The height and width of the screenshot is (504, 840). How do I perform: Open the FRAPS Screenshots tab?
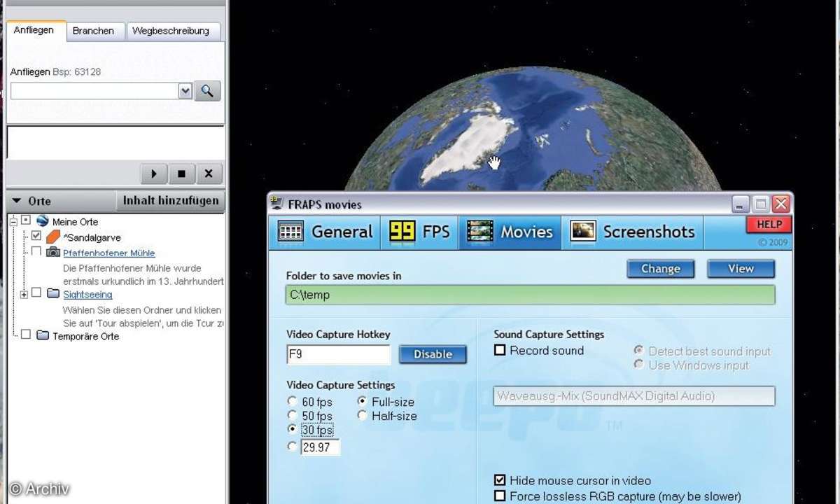632,232
